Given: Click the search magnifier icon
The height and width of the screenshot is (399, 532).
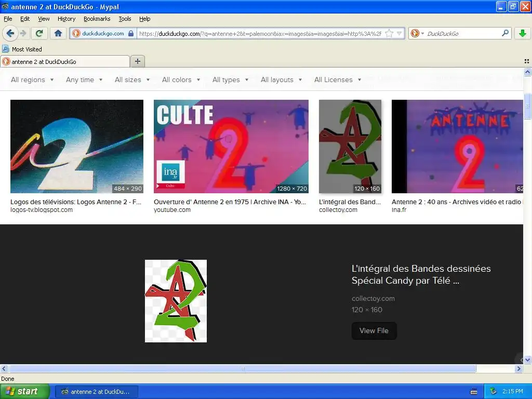Looking at the screenshot, I should click(x=505, y=33).
